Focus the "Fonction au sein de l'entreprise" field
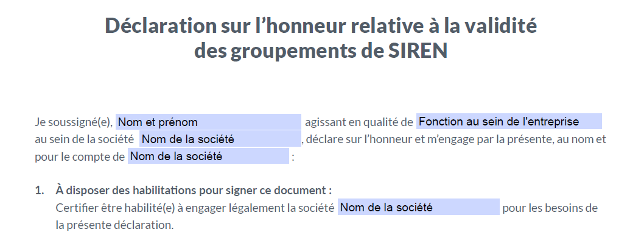 click(x=509, y=122)
